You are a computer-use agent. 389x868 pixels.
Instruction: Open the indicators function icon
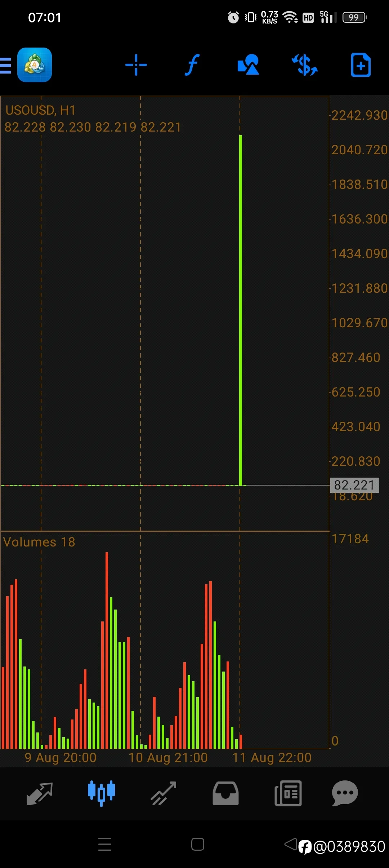click(x=192, y=65)
